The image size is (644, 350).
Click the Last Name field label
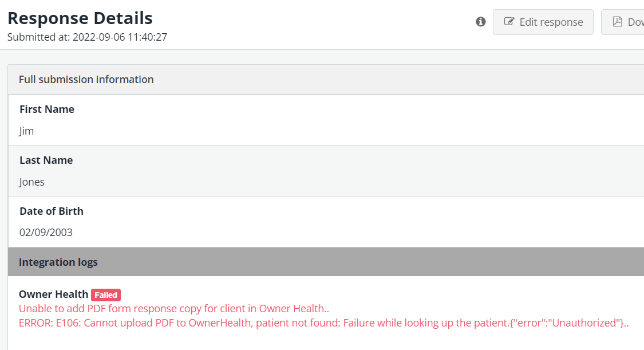click(x=46, y=160)
